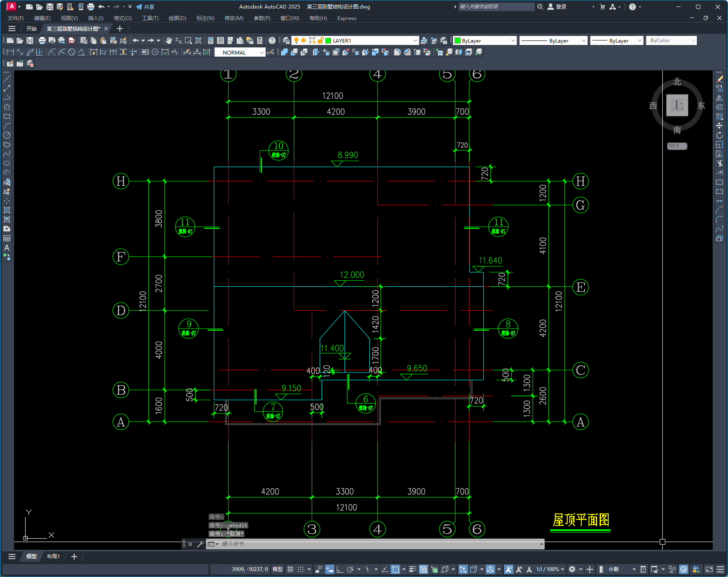This screenshot has height=577, width=728.
Task: Click the ViewCube 上 top face
Action: [x=677, y=105]
